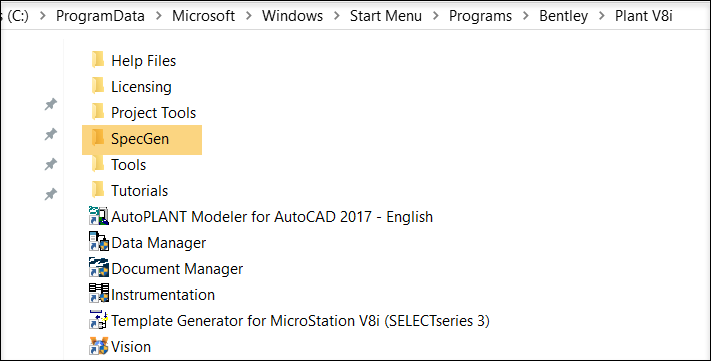
Task: Navigate to ProgramData in the address bar
Action: point(100,16)
